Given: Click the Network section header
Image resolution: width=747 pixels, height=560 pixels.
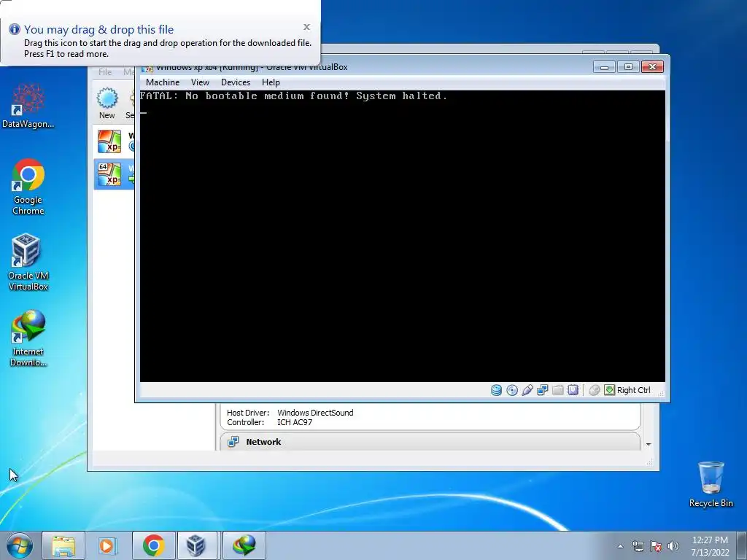Looking at the screenshot, I should click(x=430, y=441).
